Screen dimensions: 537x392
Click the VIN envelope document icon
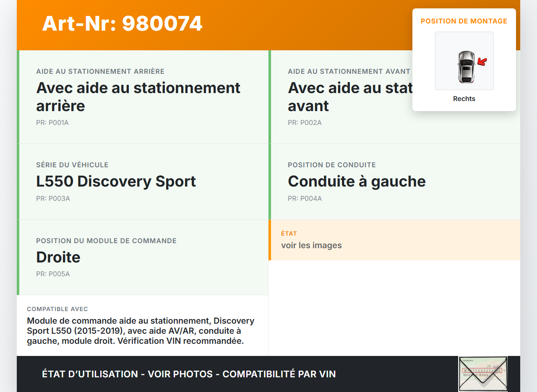482,374
